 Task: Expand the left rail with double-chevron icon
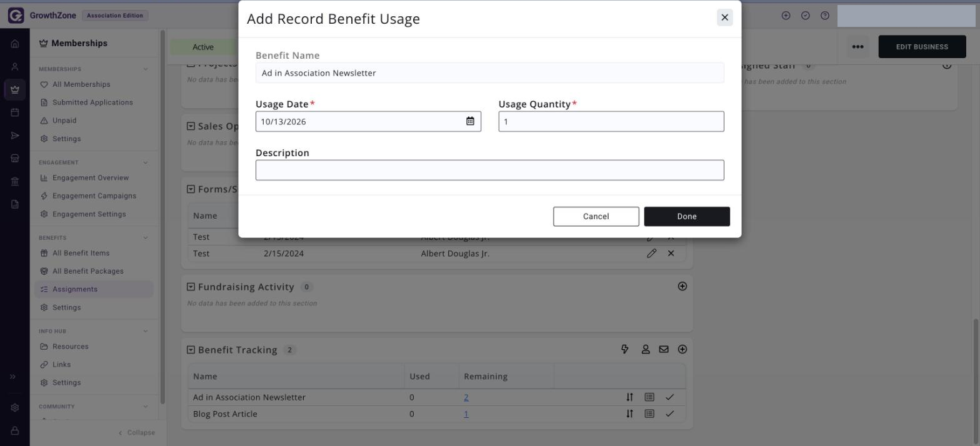coord(12,377)
